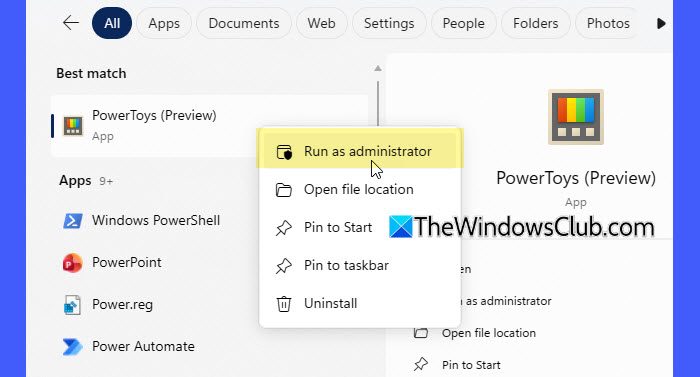This screenshot has height=377, width=700.
Task: Choose Pin to taskbar in the context menu
Action: coord(360,265)
